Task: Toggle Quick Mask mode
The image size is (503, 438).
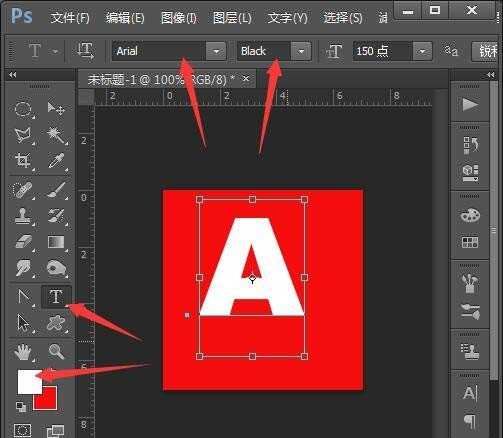Action: pyautogui.click(x=23, y=430)
